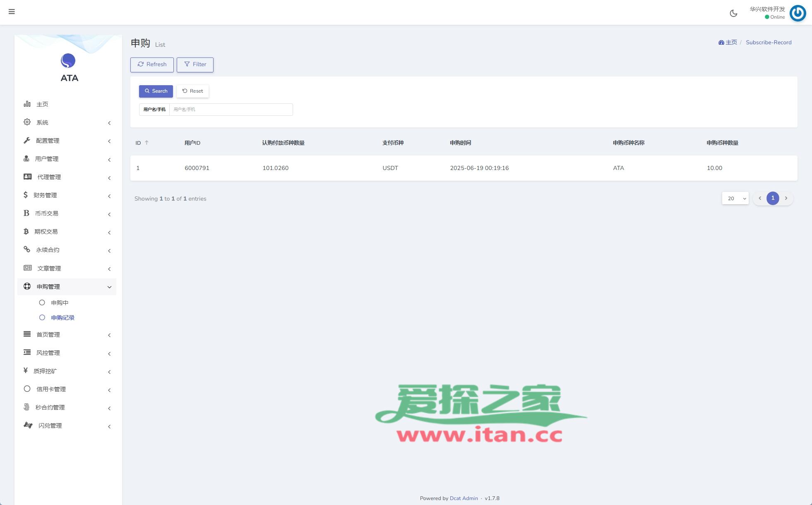Click the 财务管理 dollar icon

coord(26,195)
